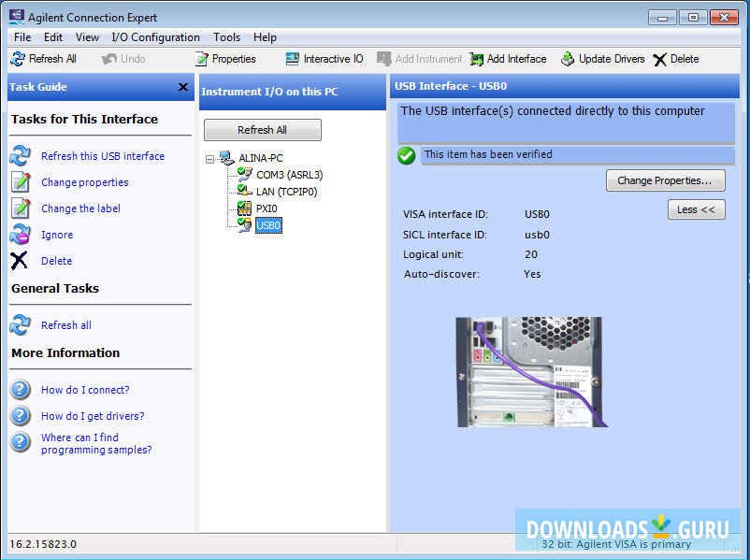Click the Undo toolbar icon
Screen dimensions: 750x560
click(x=109, y=59)
